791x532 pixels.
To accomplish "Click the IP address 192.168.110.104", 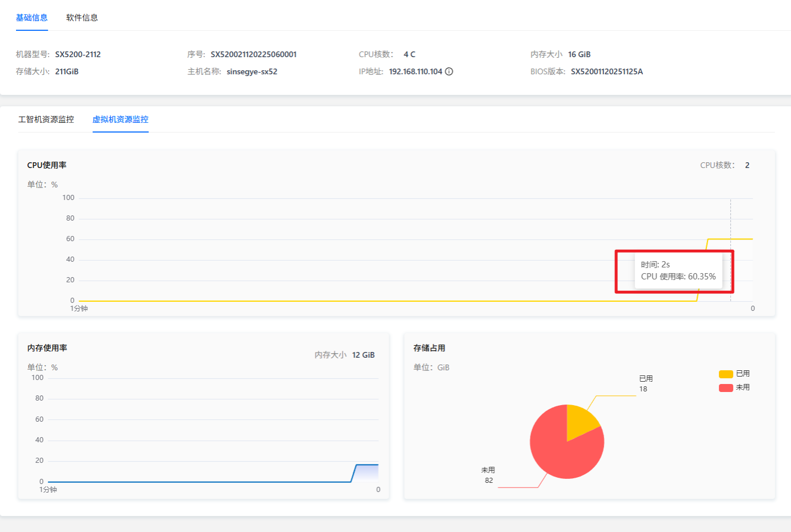I will point(416,71).
